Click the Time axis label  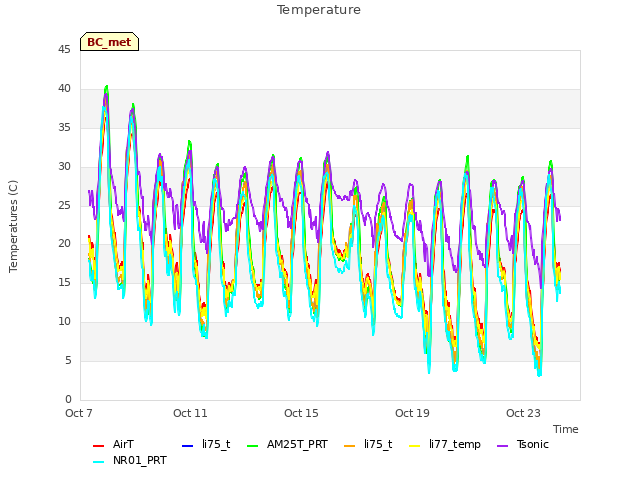point(566,429)
